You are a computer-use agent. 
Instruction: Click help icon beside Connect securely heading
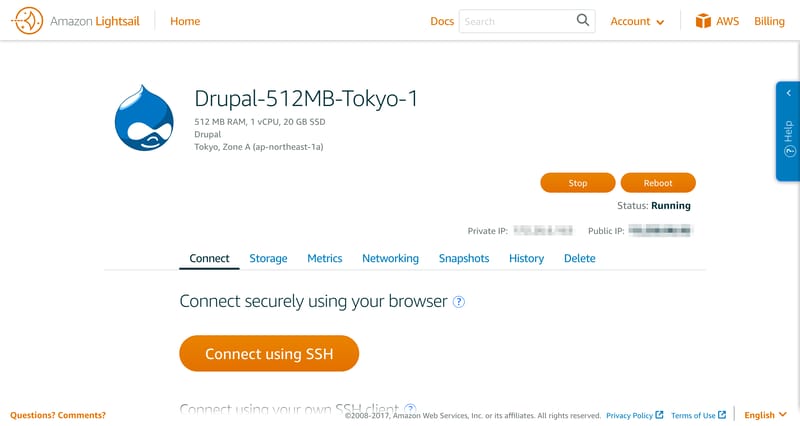[459, 301]
